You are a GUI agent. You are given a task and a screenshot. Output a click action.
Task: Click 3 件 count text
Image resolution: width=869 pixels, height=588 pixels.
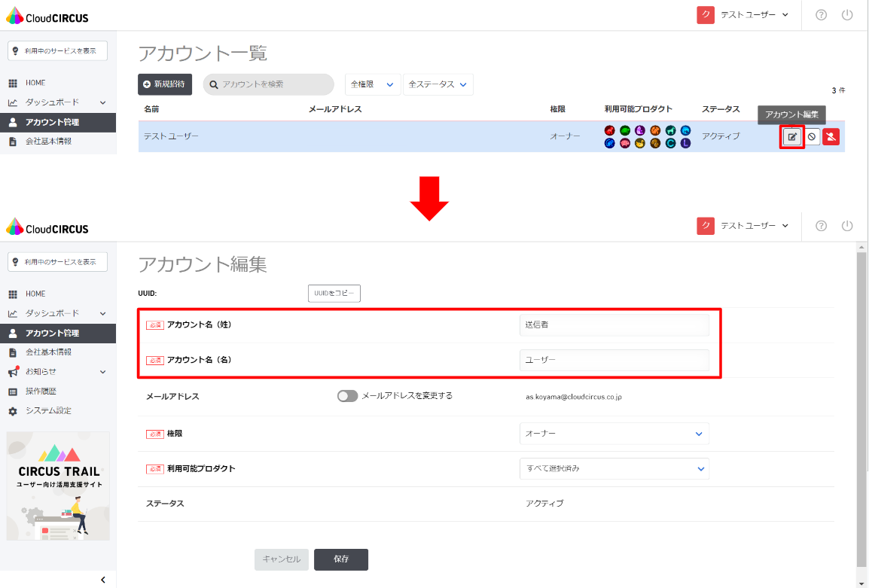click(x=838, y=90)
